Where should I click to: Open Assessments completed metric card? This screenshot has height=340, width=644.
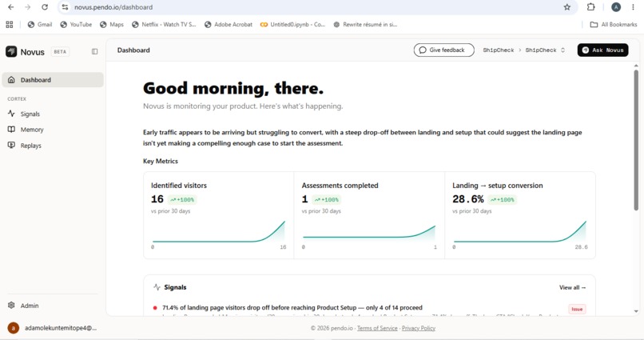coord(369,215)
